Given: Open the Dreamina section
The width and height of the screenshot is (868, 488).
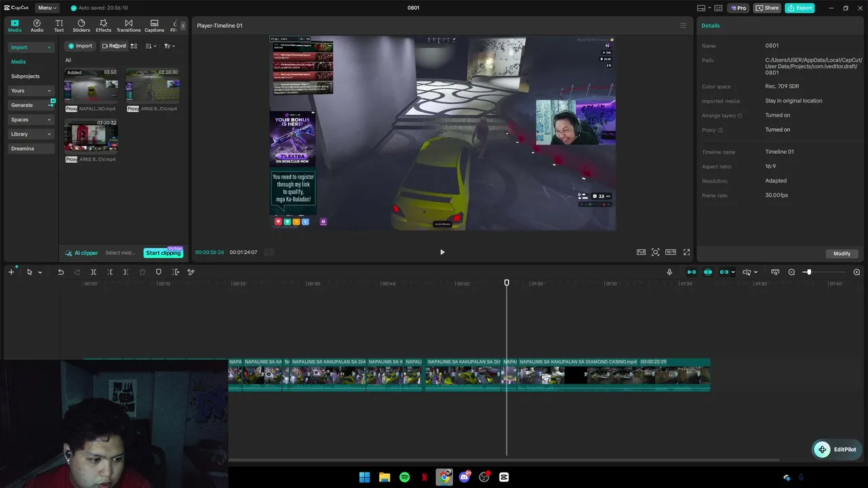Looking at the screenshot, I should coord(31,148).
